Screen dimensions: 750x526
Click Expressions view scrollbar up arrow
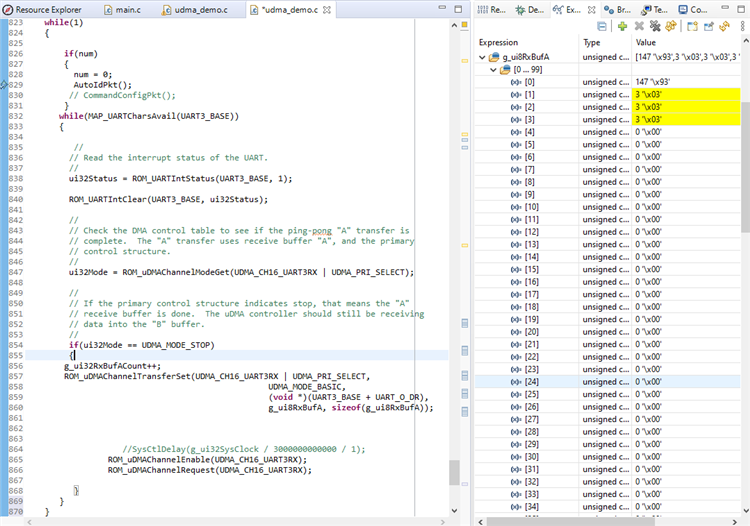click(x=745, y=42)
